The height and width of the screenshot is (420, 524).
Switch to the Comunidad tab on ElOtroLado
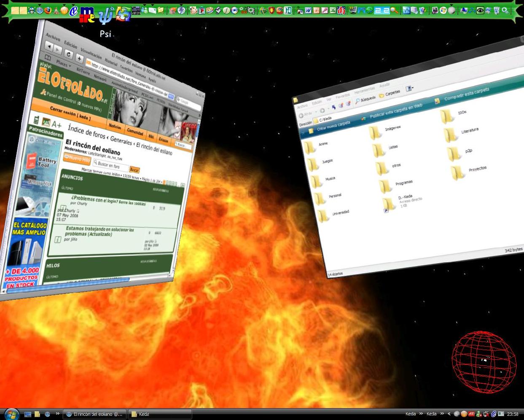click(135, 131)
